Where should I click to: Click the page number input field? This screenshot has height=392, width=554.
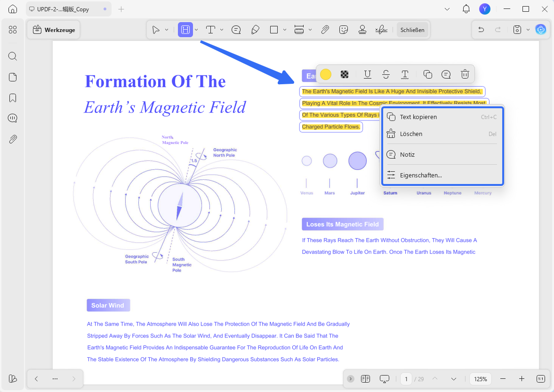(406, 379)
